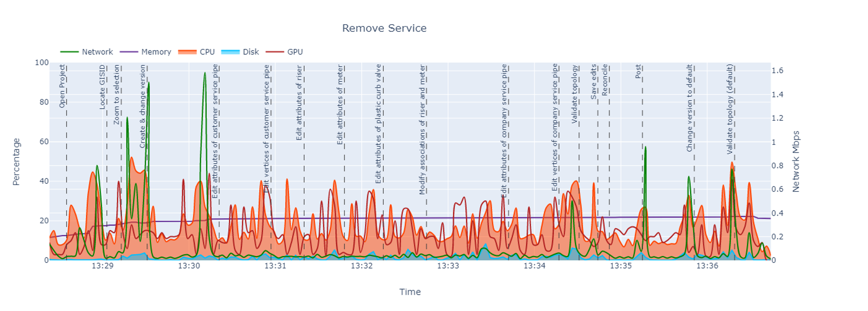
Task: Click the green network spike after Post marker
Action: (645, 148)
